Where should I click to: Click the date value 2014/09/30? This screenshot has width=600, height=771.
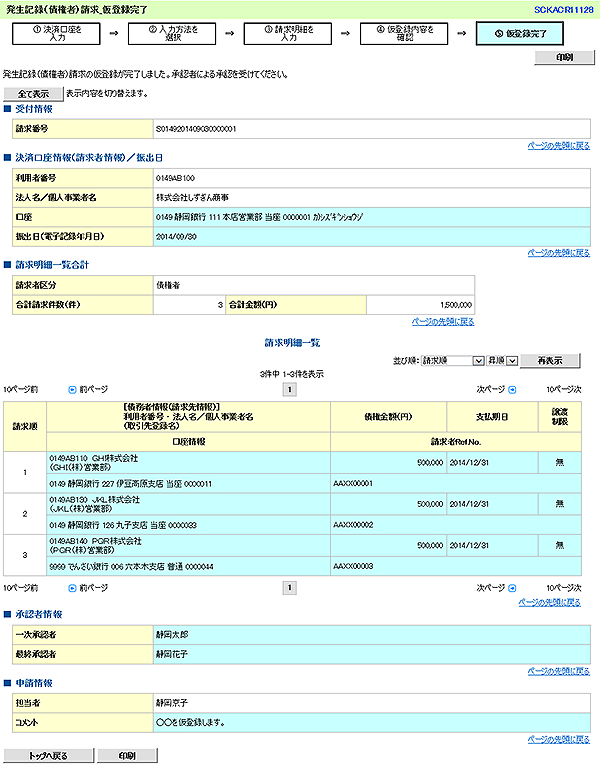pos(177,237)
